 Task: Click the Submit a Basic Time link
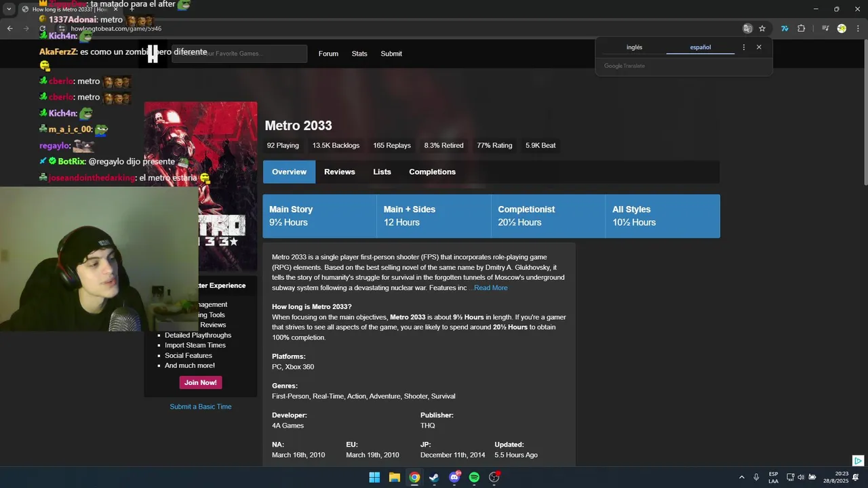point(201,407)
